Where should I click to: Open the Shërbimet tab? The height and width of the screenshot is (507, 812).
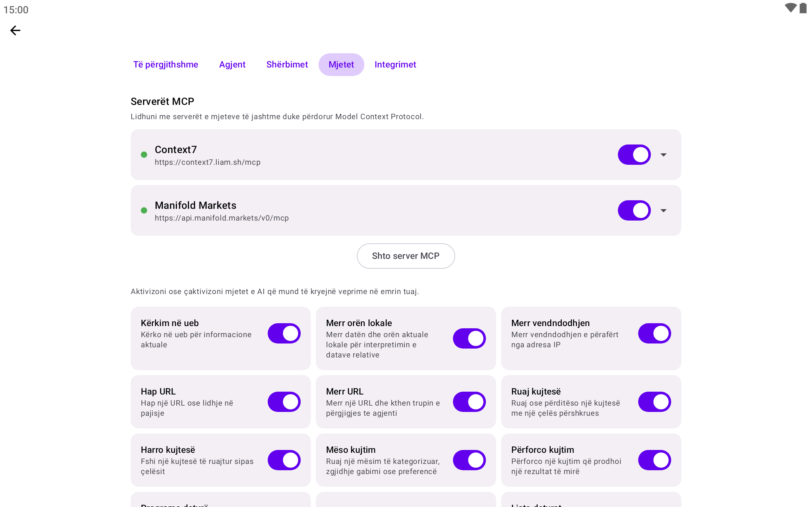[287, 64]
